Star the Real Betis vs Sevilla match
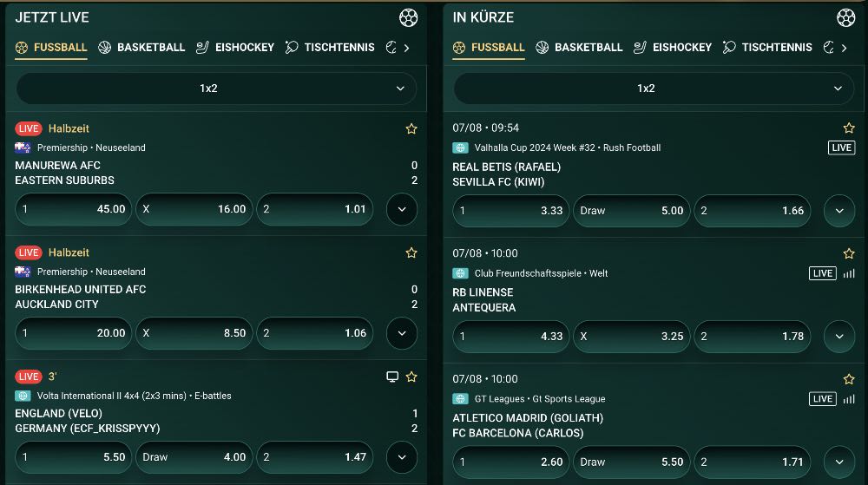The height and width of the screenshot is (485, 868). point(849,128)
